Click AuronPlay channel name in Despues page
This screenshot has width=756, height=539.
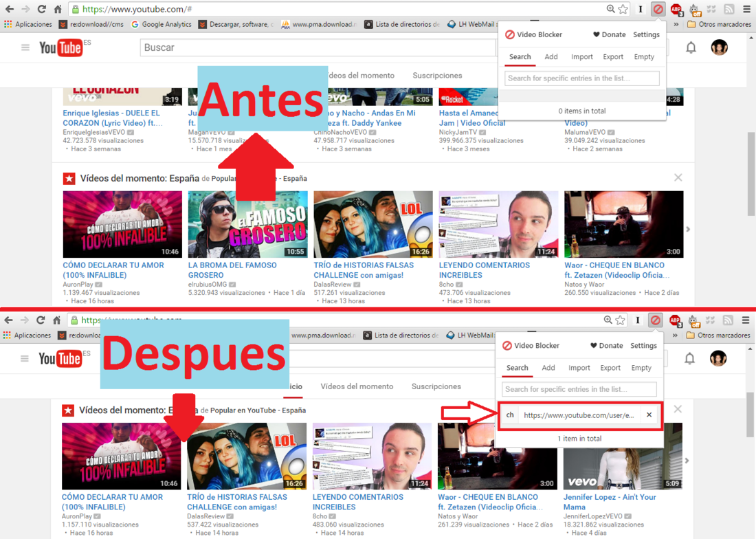click(77, 516)
